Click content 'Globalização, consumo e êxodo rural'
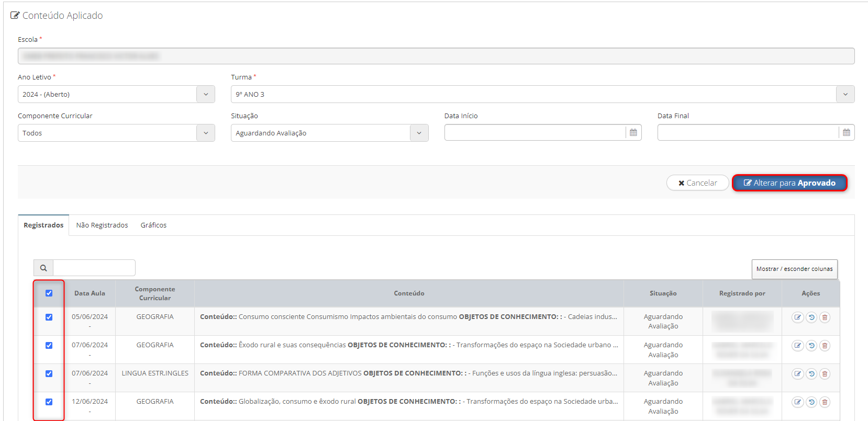868x421 pixels. (x=297, y=402)
